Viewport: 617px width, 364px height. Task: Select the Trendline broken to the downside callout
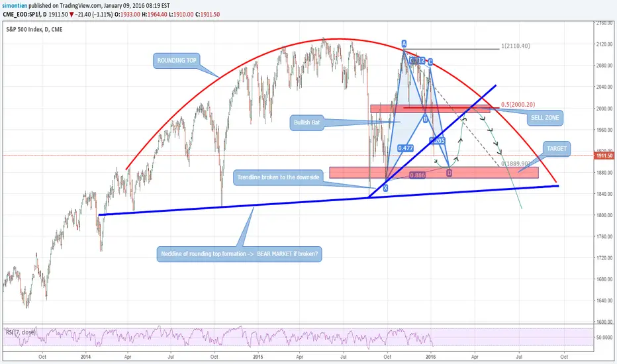click(x=278, y=177)
